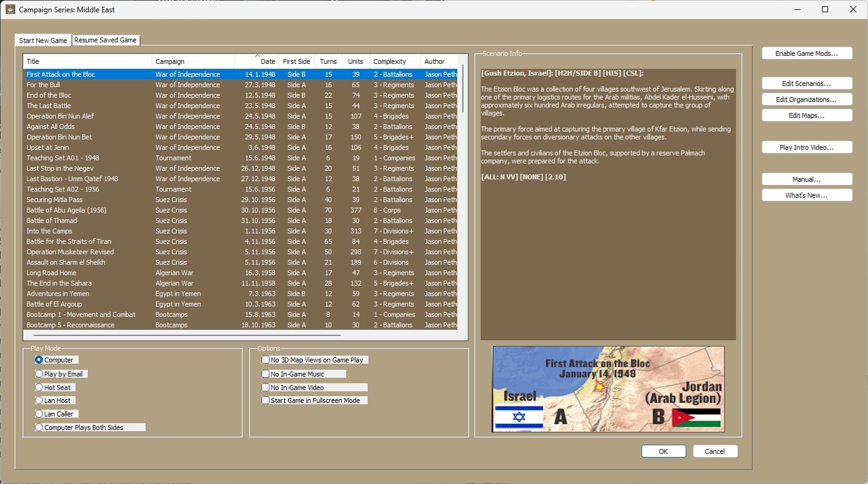The width and height of the screenshot is (868, 484).
Task: Sort by the Units column header
Action: [x=356, y=61]
